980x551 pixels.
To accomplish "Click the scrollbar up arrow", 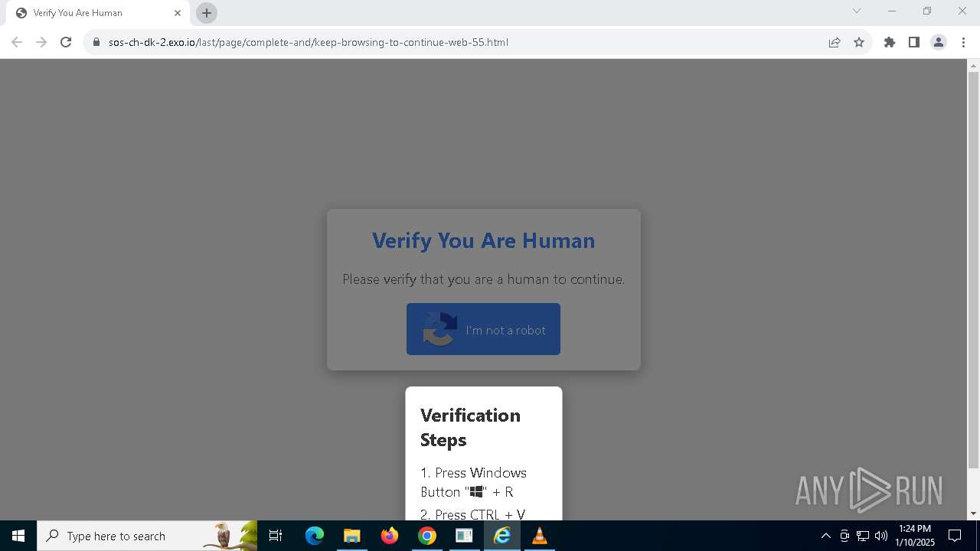I will pyautogui.click(x=974, y=65).
